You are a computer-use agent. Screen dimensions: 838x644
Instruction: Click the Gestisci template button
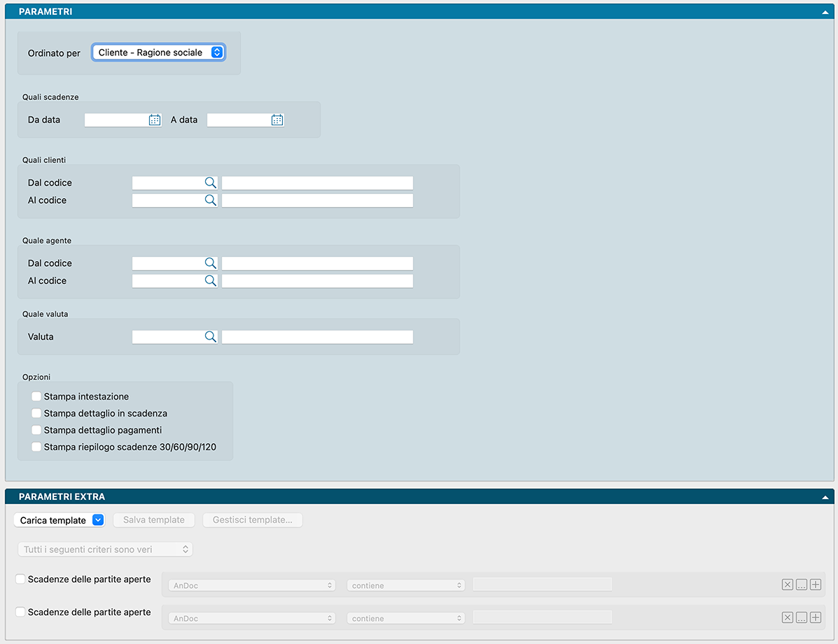[x=252, y=520]
